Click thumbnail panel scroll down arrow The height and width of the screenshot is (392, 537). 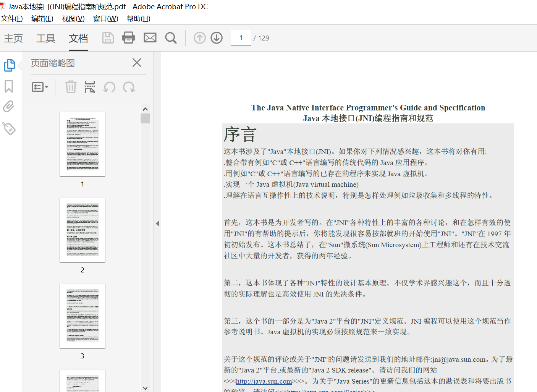tap(145, 388)
